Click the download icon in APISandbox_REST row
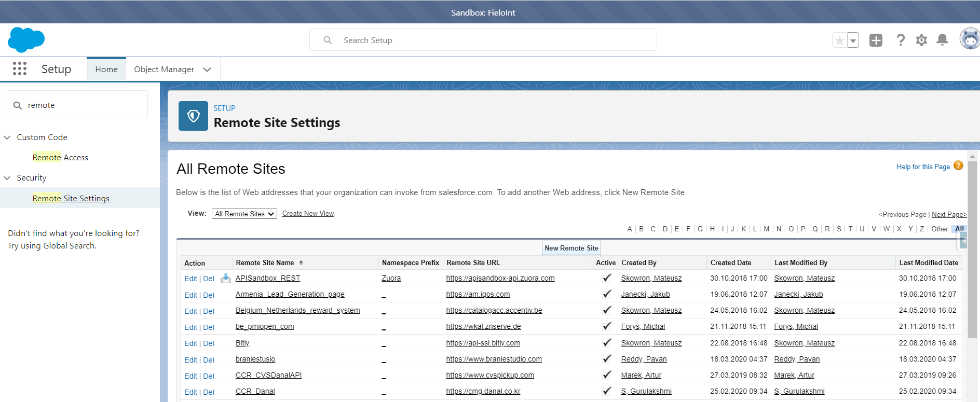 [225, 278]
